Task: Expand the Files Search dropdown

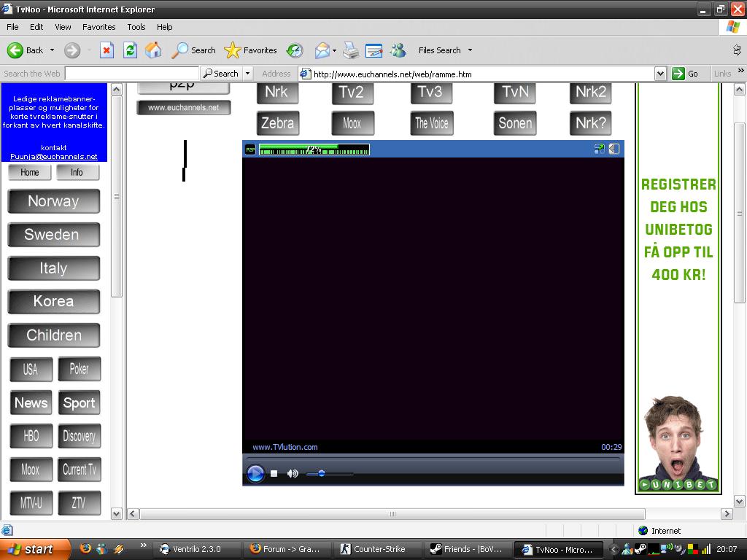Action: (x=470, y=50)
